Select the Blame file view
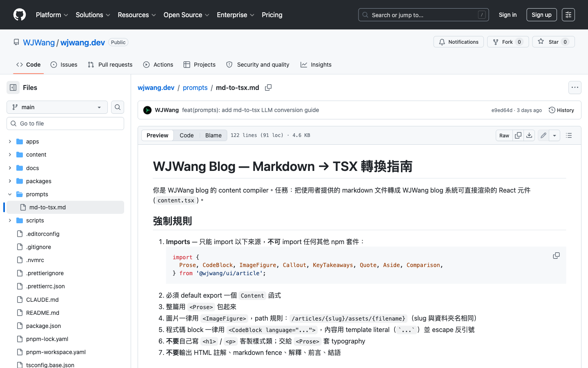Screen dimensions: 588x368 (x=214, y=135)
